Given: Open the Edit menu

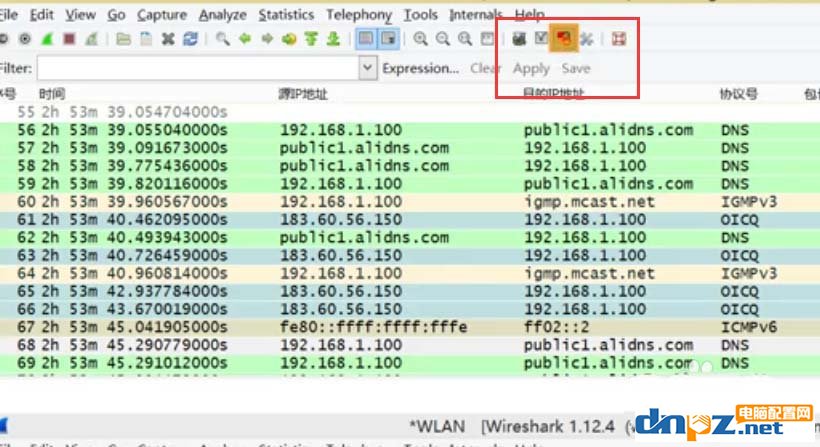Looking at the screenshot, I should click(41, 15).
